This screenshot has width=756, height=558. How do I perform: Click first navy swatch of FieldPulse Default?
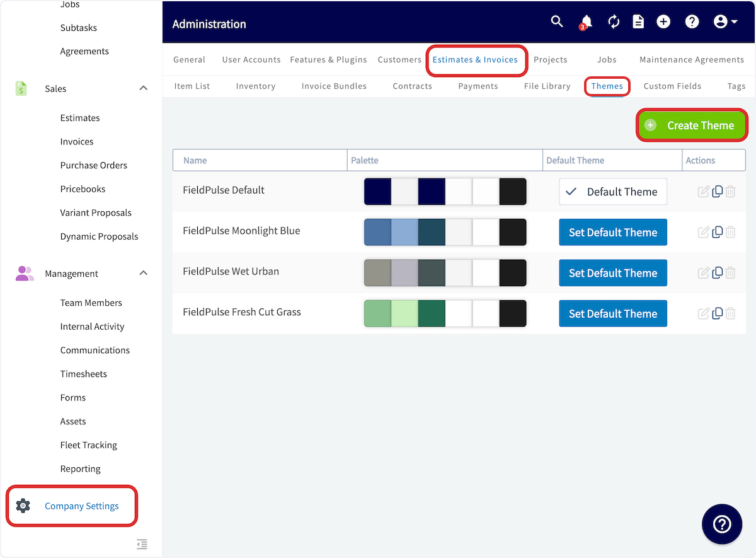377,192
